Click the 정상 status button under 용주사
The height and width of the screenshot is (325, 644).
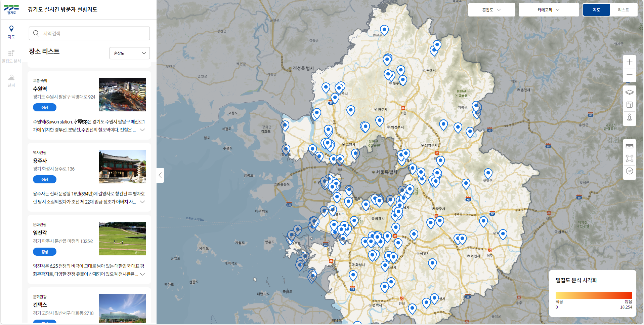click(x=45, y=180)
